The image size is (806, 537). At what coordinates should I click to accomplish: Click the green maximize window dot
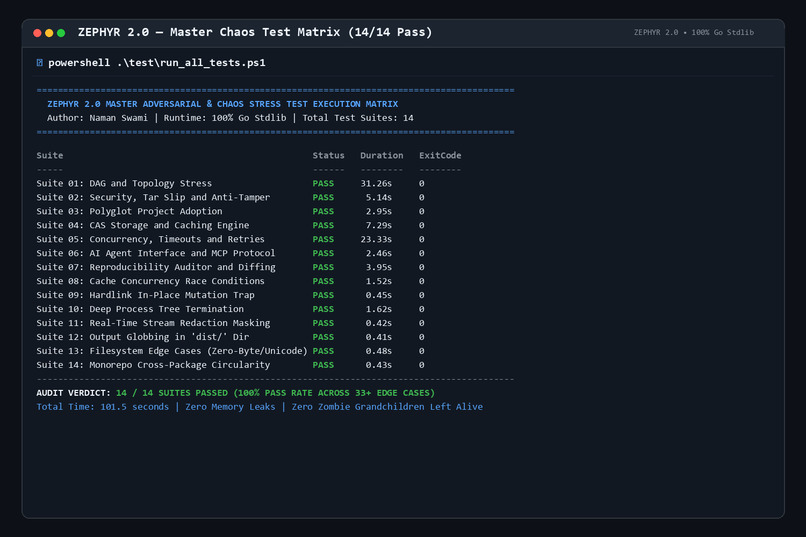[61, 33]
